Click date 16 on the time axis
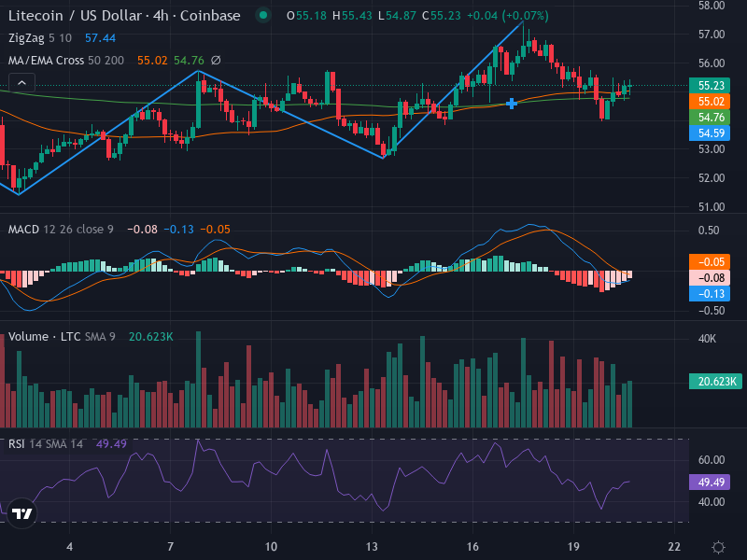This screenshot has width=747, height=560. pyautogui.click(x=472, y=547)
